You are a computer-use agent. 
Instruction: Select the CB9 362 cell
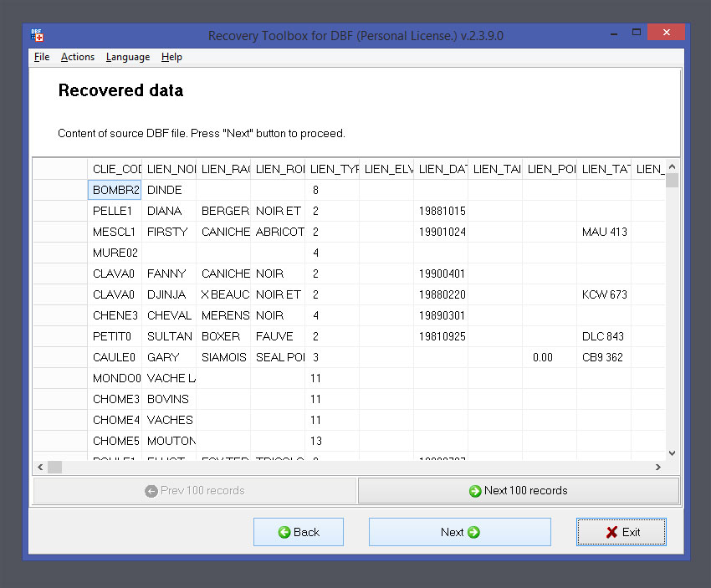click(605, 357)
